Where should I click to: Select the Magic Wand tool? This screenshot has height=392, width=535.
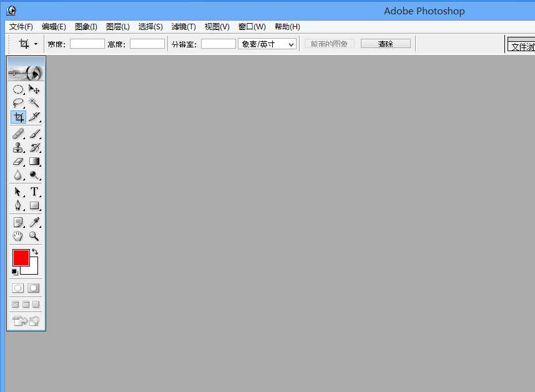point(34,102)
